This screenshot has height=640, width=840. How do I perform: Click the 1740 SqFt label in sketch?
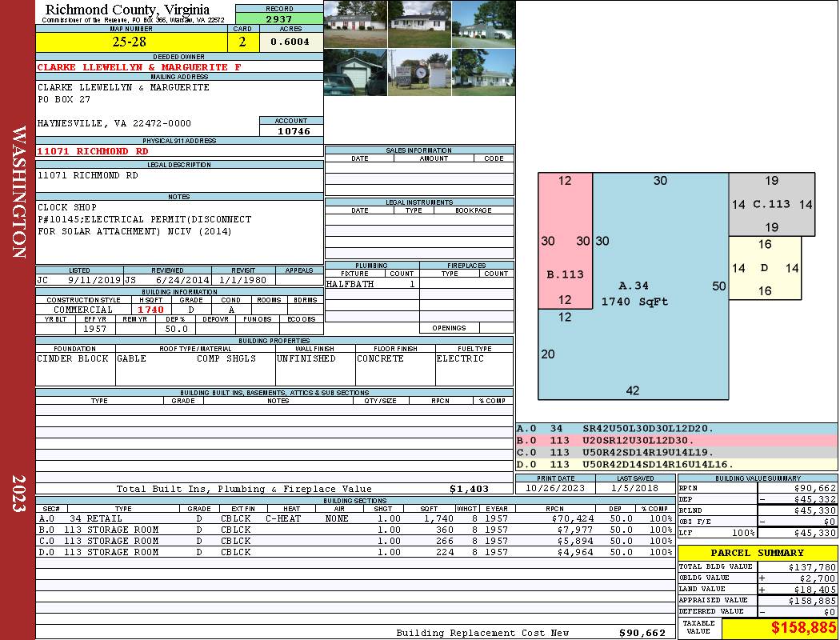point(634,302)
